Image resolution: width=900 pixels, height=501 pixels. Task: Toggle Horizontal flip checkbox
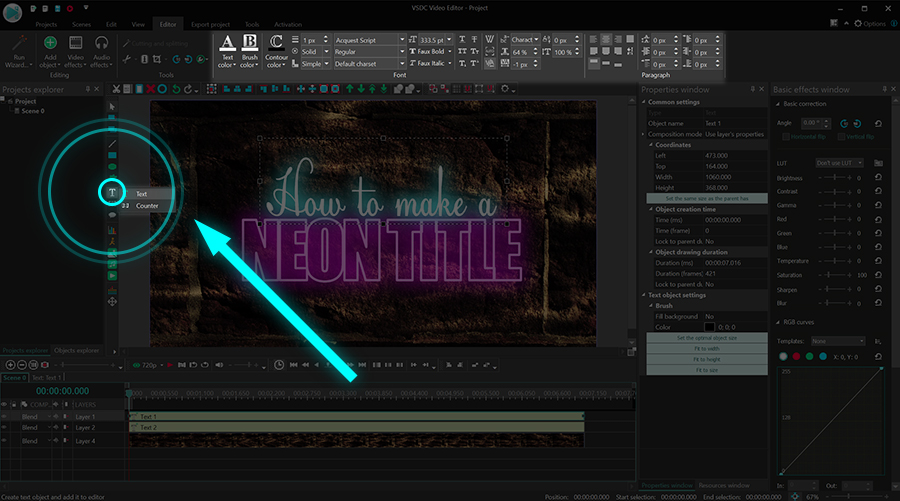coord(786,137)
